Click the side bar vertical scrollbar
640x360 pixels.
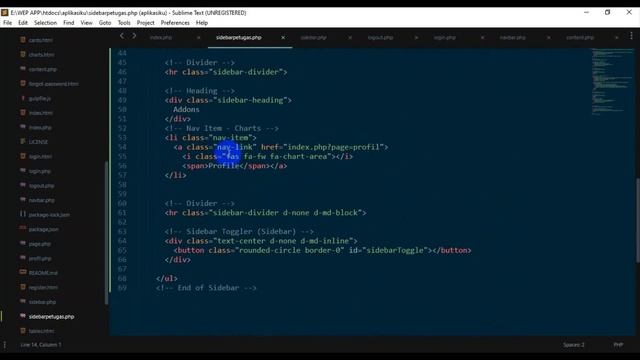click(107, 233)
